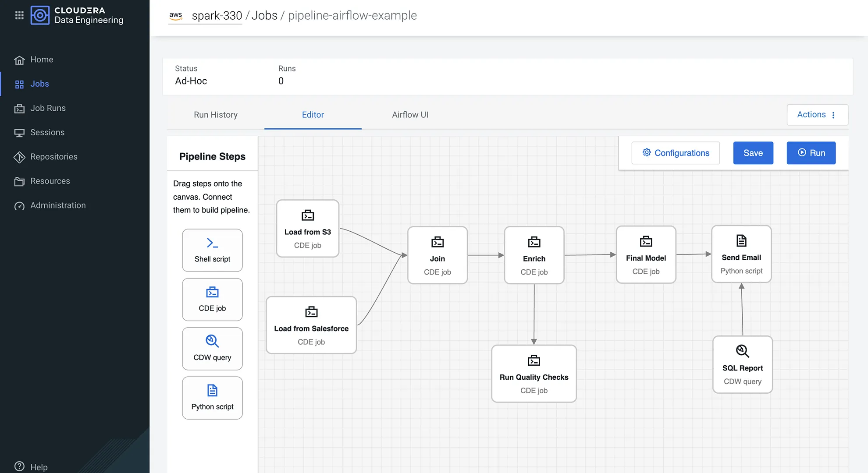Open the Administration section
The height and width of the screenshot is (473, 868).
pyautogui.click(x=57, y=205)
